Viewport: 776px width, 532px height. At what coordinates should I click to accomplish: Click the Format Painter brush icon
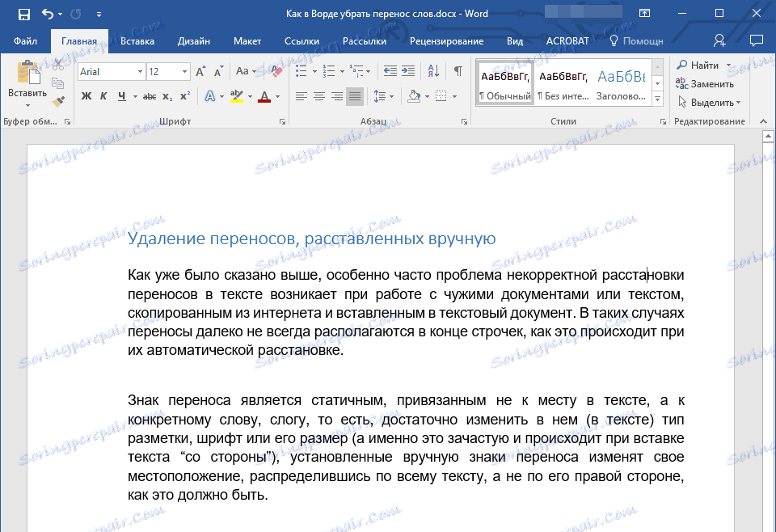click(x=58, y=102)
